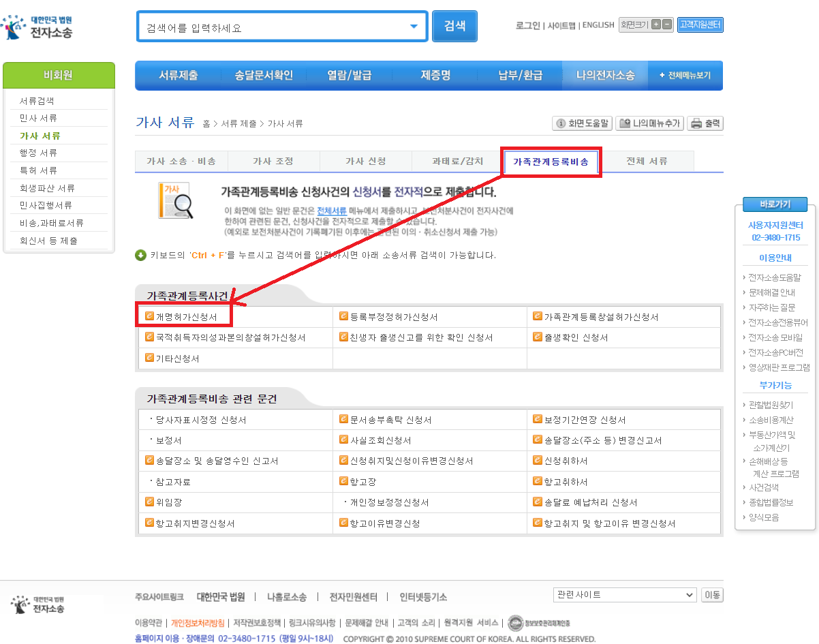The width and height of the screenshot is (819, 644).
Task: Open the 화면도움말 info icon
Action: point(561,123)
